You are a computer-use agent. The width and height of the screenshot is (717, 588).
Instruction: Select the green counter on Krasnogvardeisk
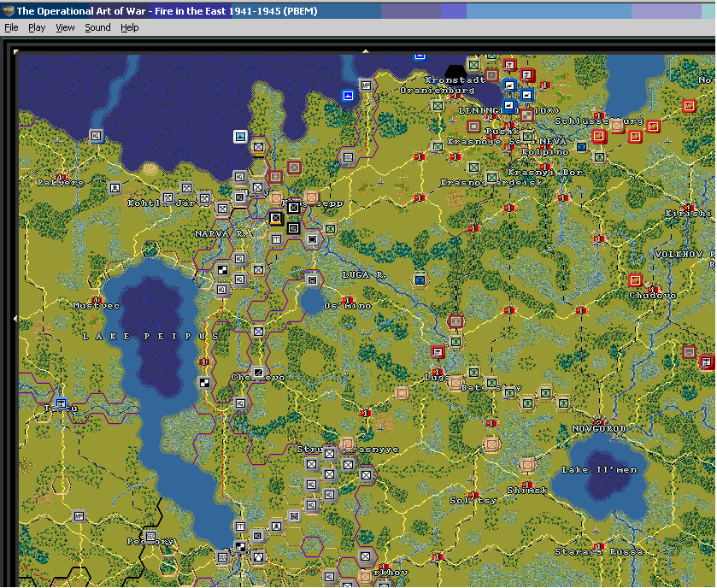tap(491, 177)
